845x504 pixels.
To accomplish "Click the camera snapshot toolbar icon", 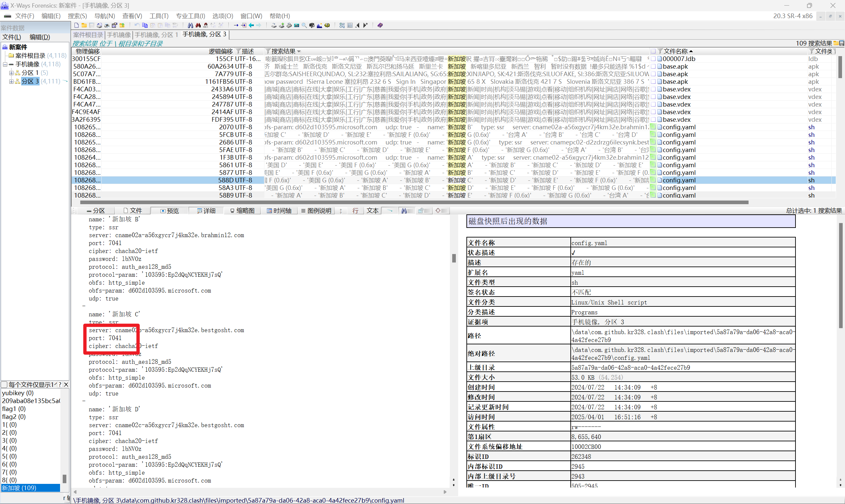I will click(x=312, y=25).
